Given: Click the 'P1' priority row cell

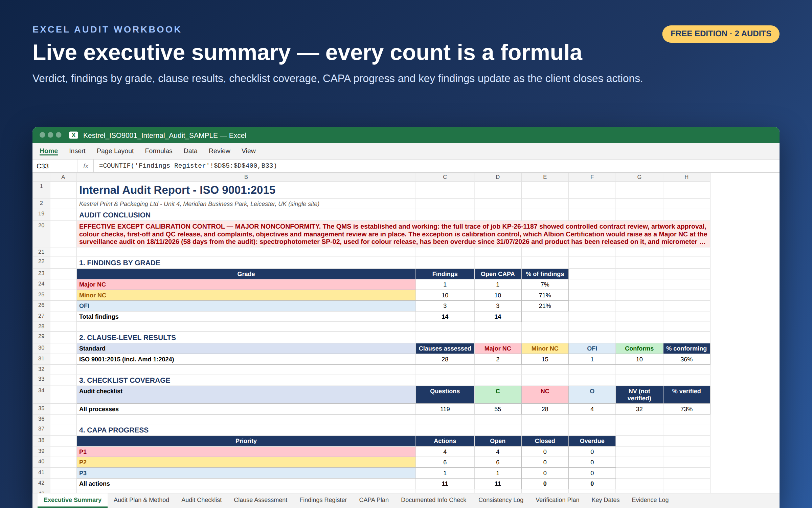Looking at the screenshot, I should pyautogui.click(x=246, y=452).
